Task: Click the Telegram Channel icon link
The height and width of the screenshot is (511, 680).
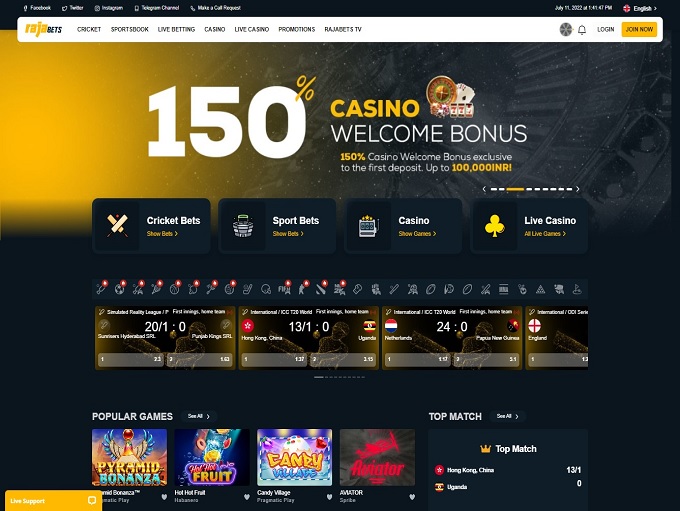Action: point(137,8)
